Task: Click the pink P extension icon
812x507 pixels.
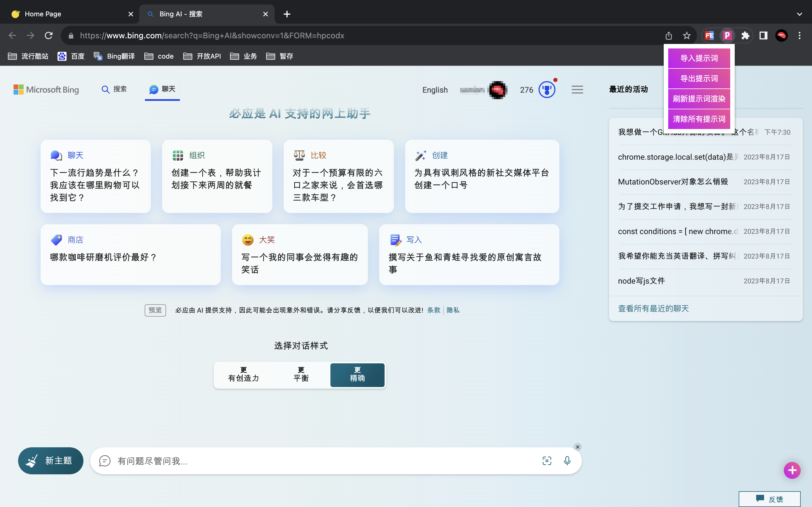Action: tap(727, 35)
